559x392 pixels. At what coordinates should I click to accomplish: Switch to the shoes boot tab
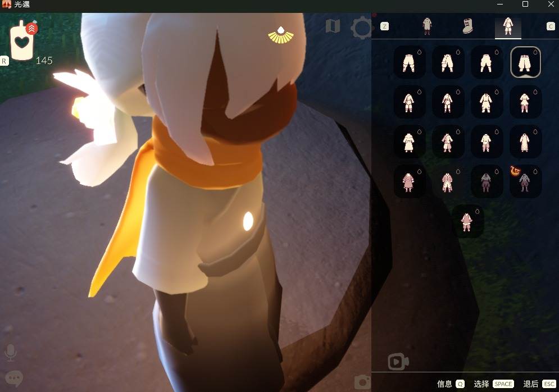pos(467,26)
